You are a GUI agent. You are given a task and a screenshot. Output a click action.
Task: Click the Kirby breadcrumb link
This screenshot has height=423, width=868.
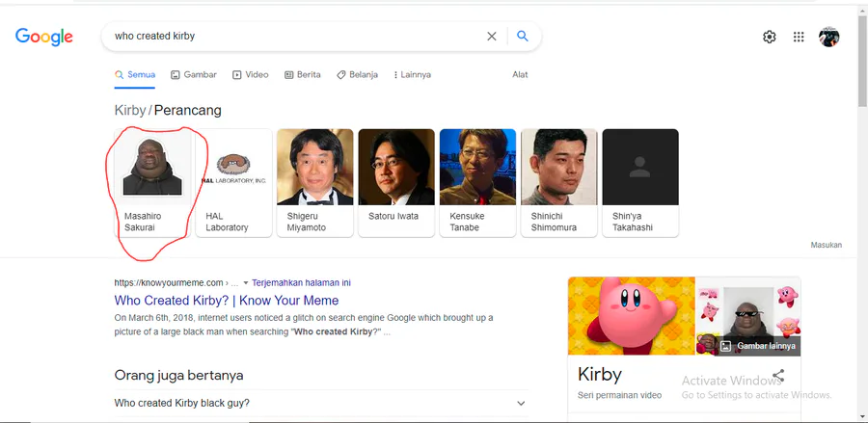click(x=129, y=111)
